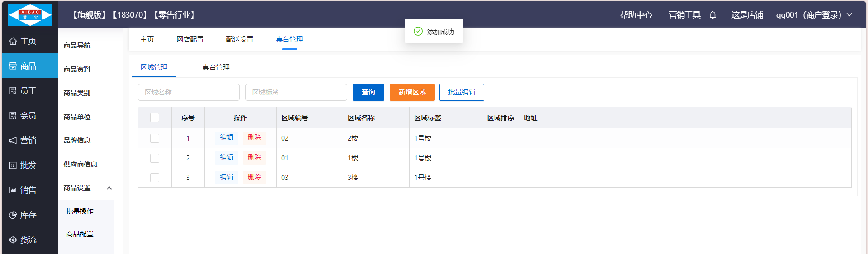Open the 会员 member section icon
868x254 pixels.
pyautogui.click(x=13, y=116)
